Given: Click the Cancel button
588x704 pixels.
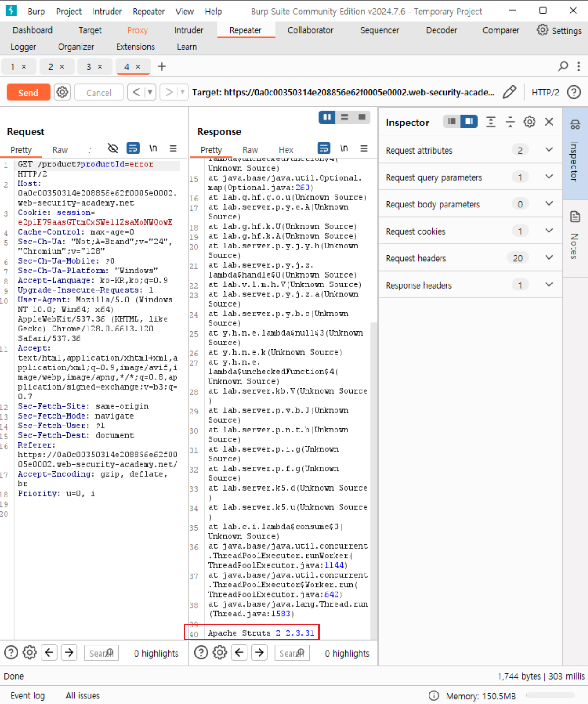Looking at the screenshot, I should [99, 93].
